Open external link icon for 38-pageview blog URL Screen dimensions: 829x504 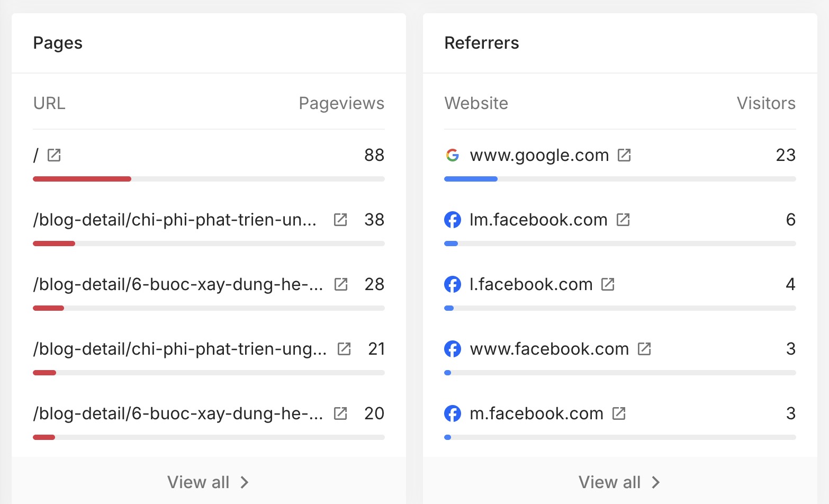pos(340,220)
